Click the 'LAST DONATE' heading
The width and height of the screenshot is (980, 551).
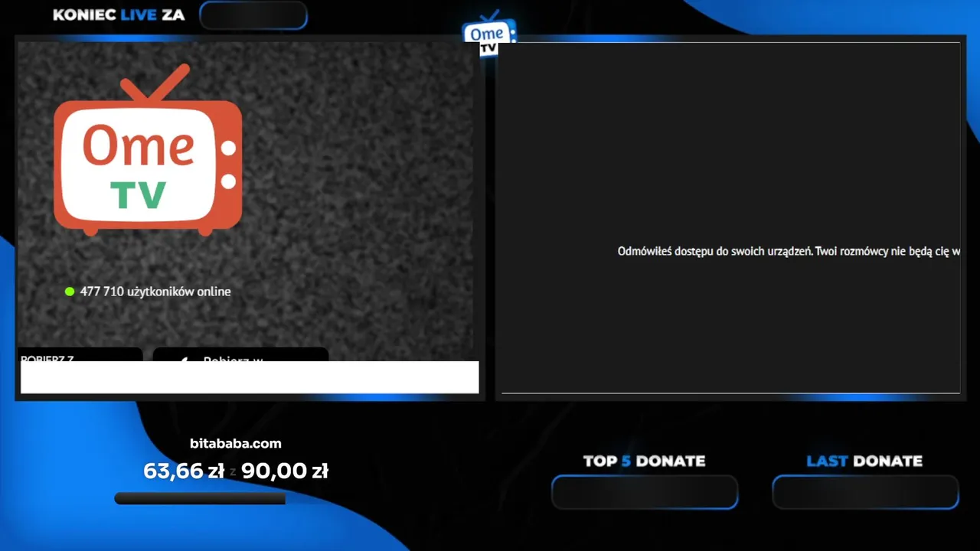coord(864,461)
